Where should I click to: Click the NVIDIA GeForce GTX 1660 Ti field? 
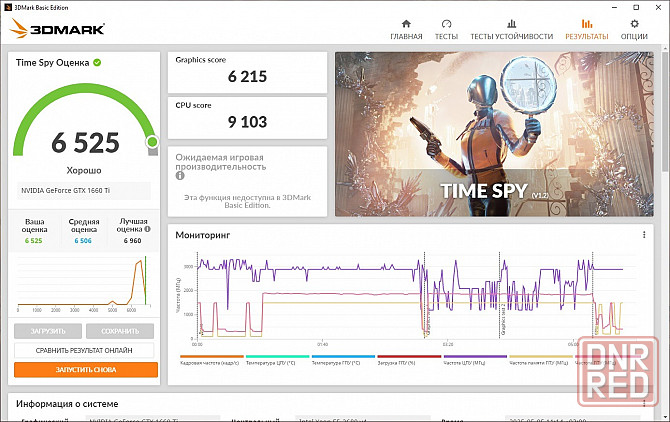pos(84,190)
